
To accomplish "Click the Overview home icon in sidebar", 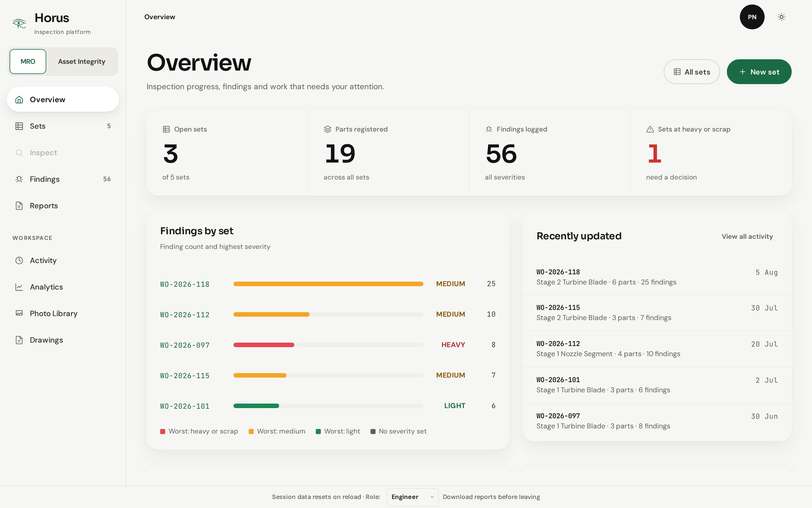I will [19, 99].
